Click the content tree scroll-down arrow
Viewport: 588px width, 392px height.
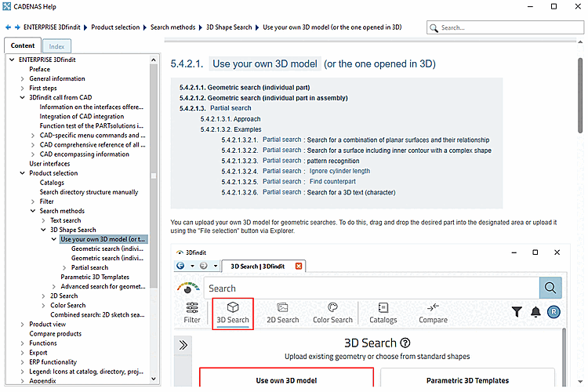click(x=154, y=379)
